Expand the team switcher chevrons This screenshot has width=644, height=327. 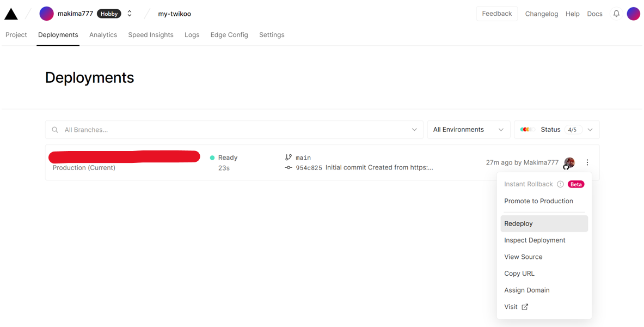click(130, 14)
